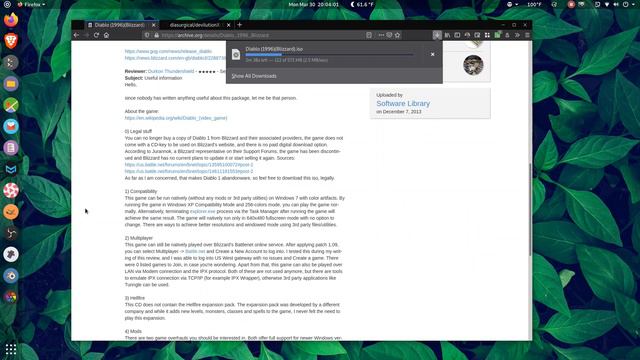Viewport: 640px width, 360px height.
Task: Click the download file icon
Action: tap(236, 54)
